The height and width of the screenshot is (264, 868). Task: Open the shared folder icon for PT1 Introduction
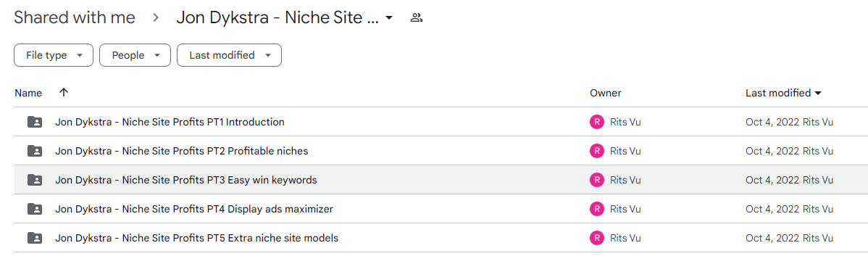(35, 122)
